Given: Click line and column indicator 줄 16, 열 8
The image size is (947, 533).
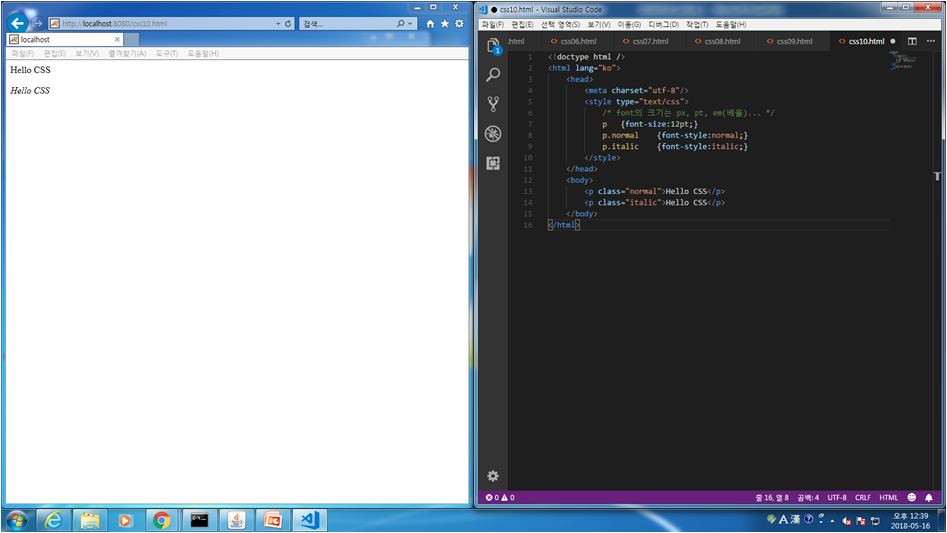Looking at the screenshot, I should [x=771, y=497].
